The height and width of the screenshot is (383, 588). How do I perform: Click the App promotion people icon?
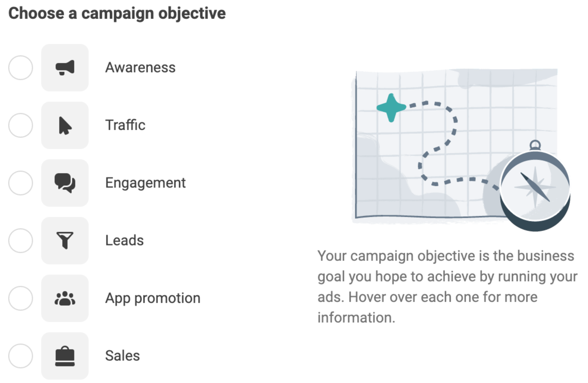[65, 298]
